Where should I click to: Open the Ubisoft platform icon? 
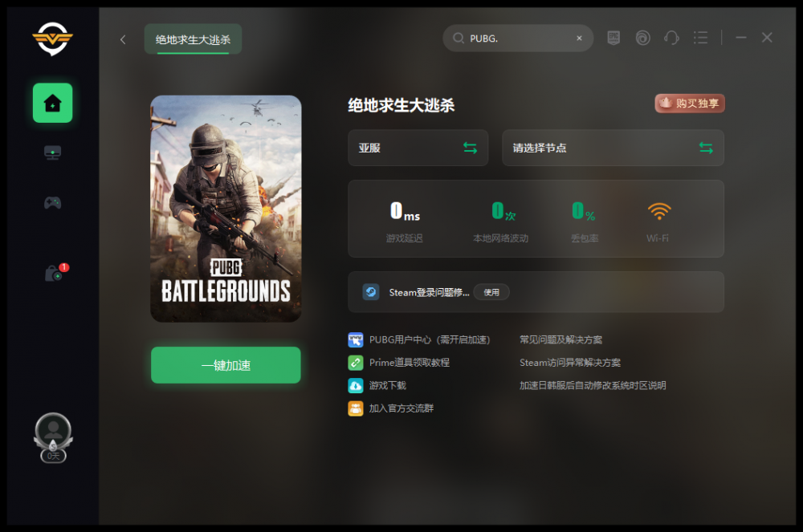coord(642,38)
